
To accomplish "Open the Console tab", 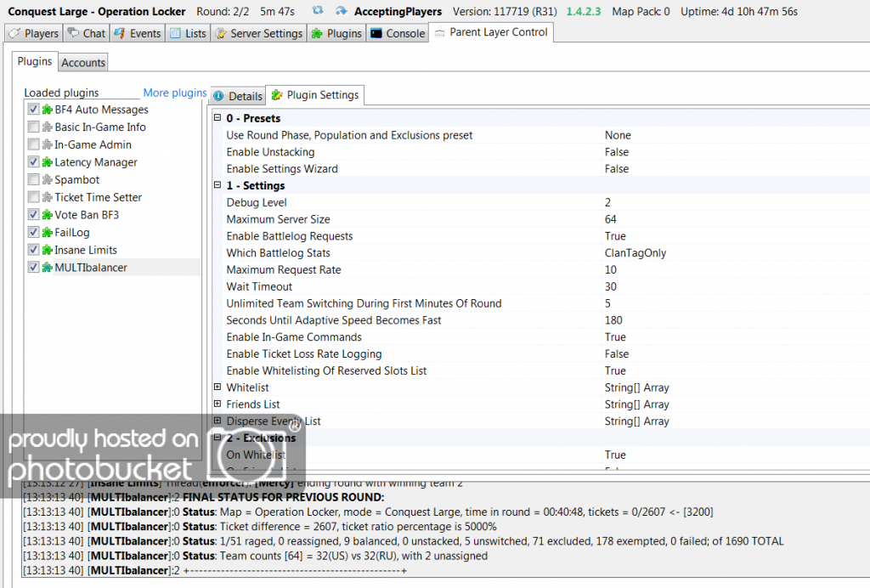I will (x=398, y=33).
